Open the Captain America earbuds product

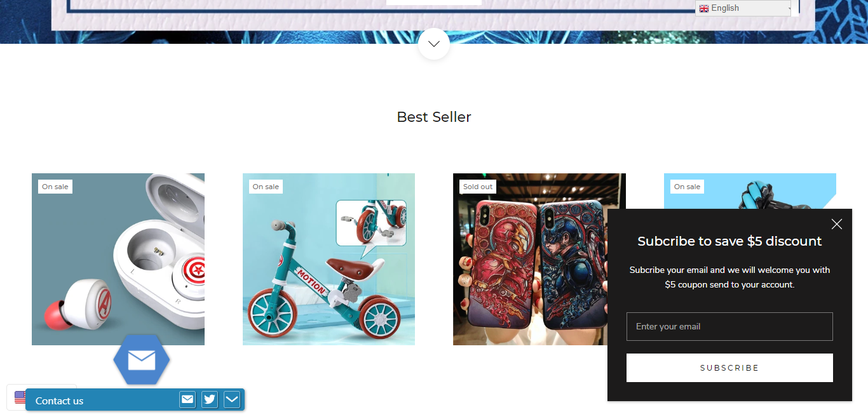(118, 259)
